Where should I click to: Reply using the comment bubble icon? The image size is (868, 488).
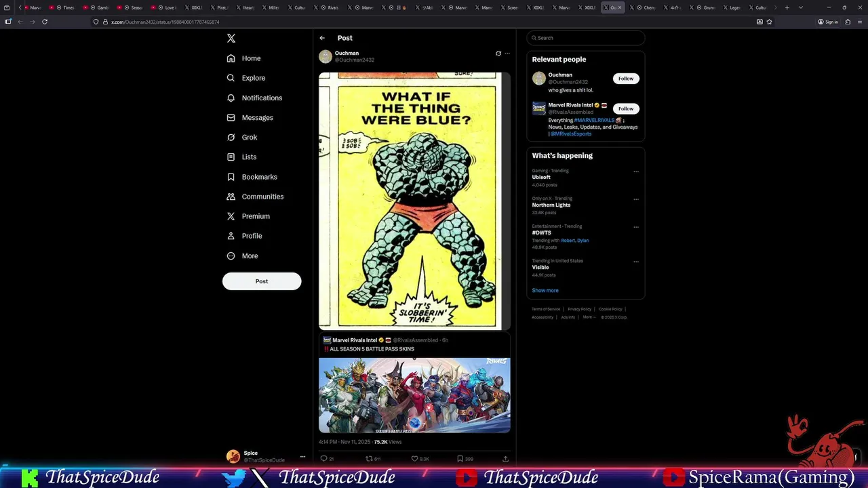[x=323, y=459]
